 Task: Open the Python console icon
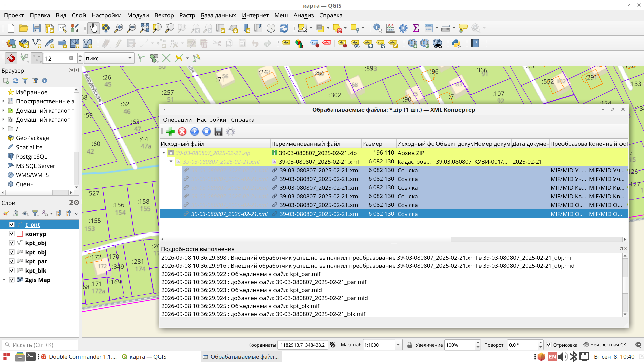point(456,43)
